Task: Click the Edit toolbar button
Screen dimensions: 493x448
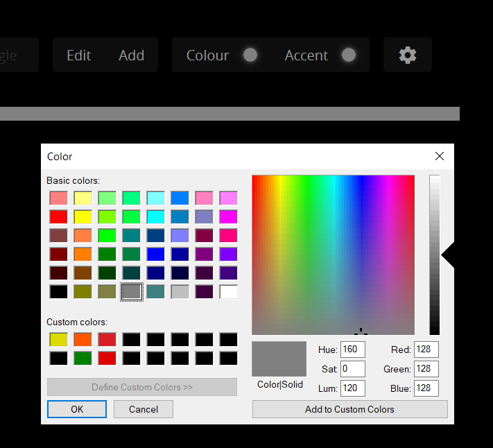Action: (78, 55)
